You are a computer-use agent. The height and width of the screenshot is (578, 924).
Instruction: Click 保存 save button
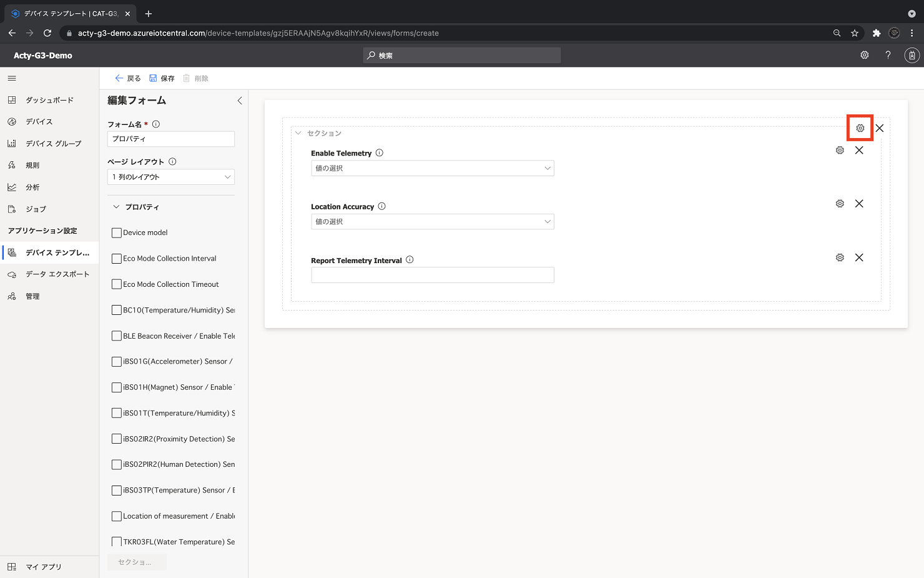click(162, 78)
